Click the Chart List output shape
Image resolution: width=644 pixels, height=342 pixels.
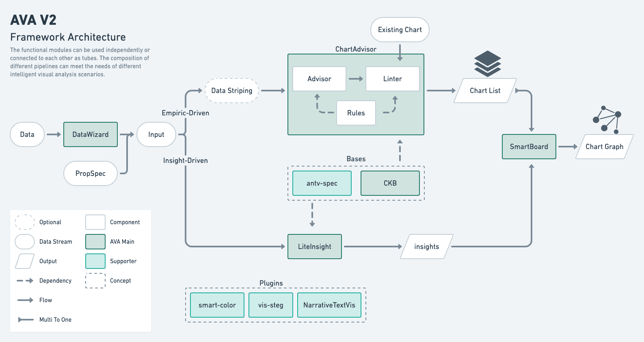[x=485, y=91]
